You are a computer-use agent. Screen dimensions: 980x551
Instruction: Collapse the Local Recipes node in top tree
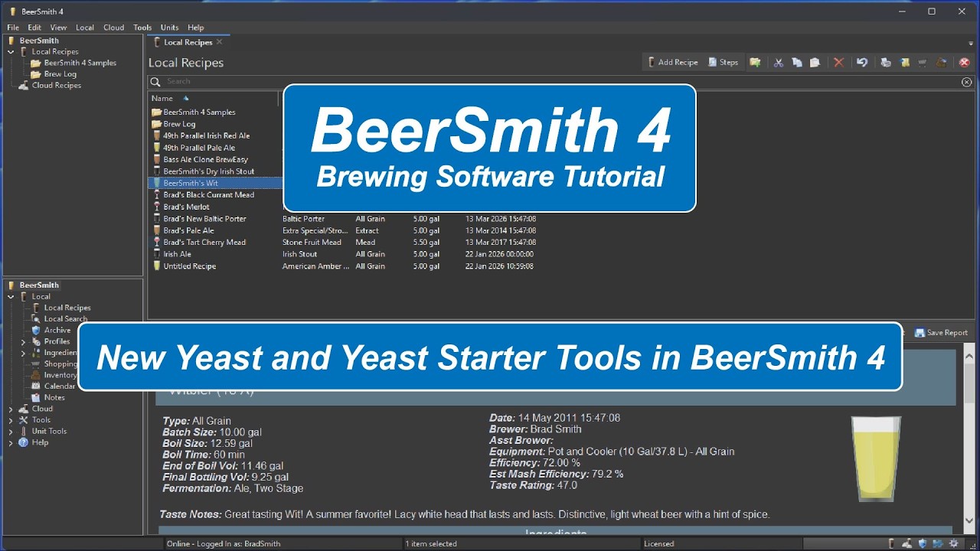11,52
